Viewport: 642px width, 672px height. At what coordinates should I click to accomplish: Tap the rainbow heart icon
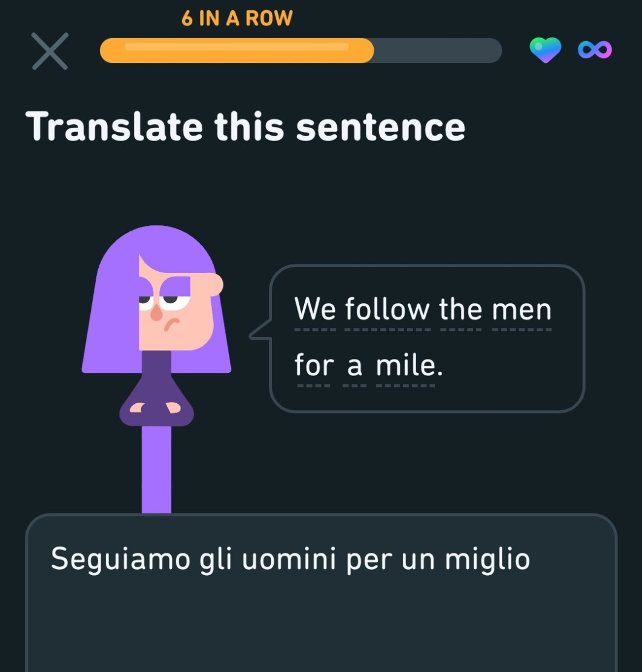click(545, 50)
